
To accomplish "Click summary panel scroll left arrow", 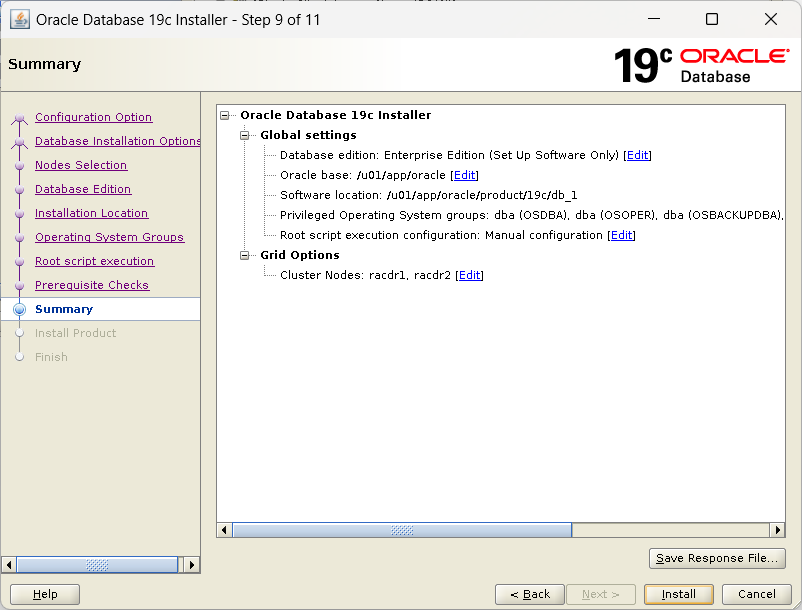I will pos(224,530).
